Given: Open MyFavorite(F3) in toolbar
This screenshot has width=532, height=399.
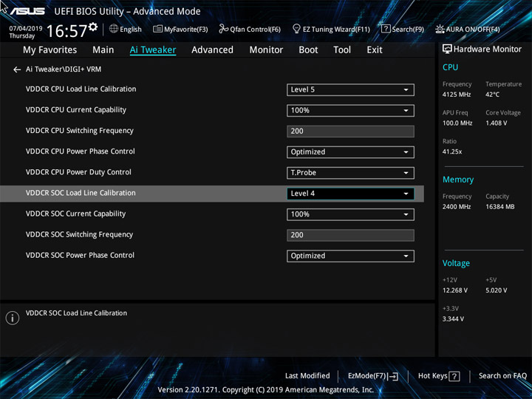Looking at the screenshot, I should [180, 29].
